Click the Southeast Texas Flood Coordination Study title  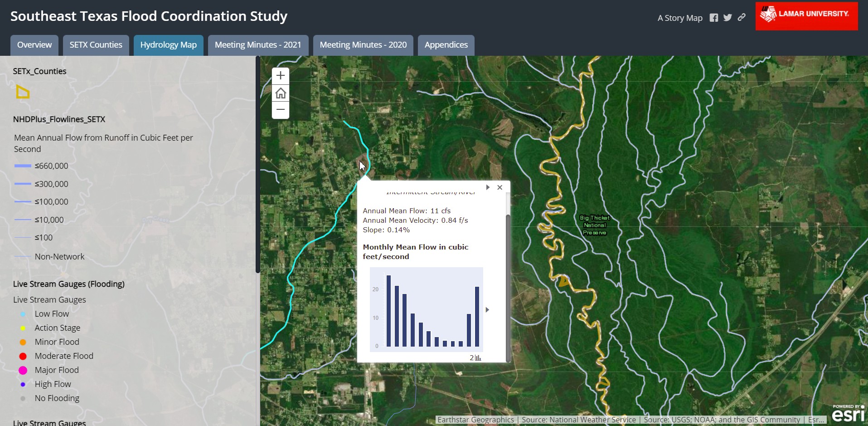149,16
